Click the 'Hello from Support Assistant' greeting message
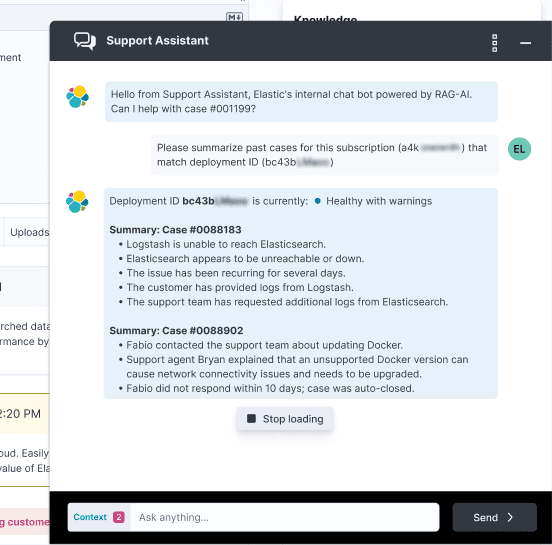 tap(301, 102)
